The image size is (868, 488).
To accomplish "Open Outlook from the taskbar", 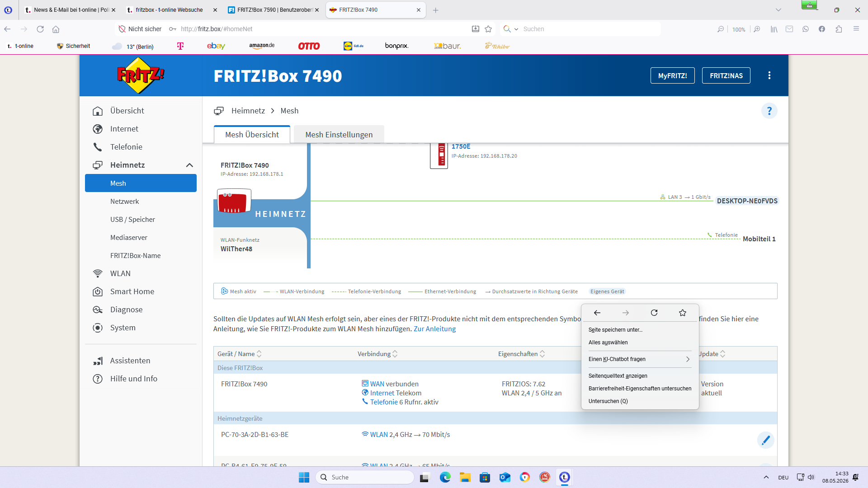I will [x=505, y=477].
